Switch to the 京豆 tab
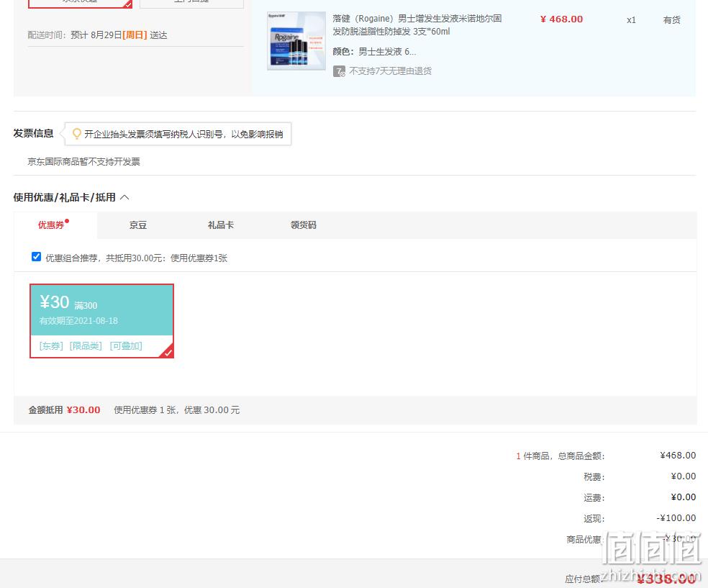 point(138,225)
